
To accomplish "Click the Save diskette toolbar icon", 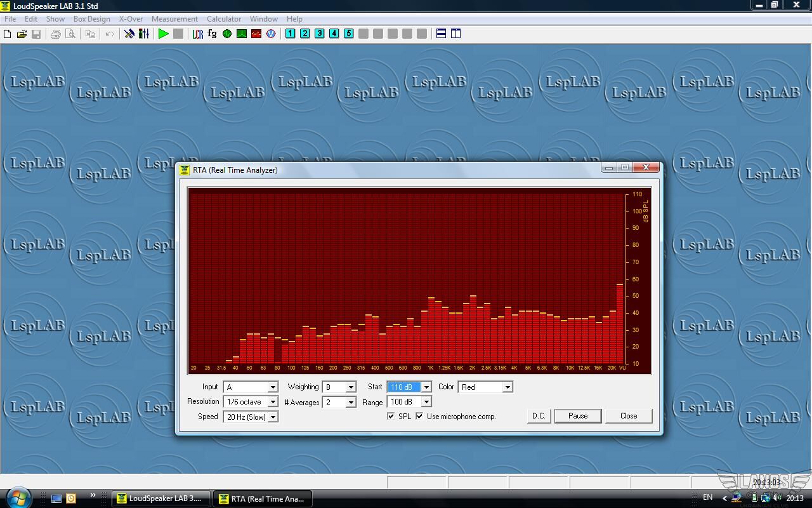I will pyautogui.click(x=36, y=34).
